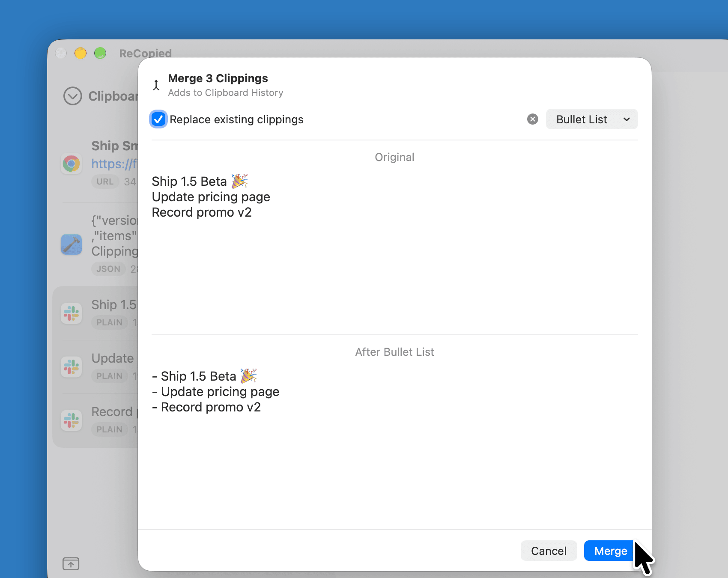Toggle the Replace existing clippings checkbox
The image size is (728, 578).
pos(158,119)
